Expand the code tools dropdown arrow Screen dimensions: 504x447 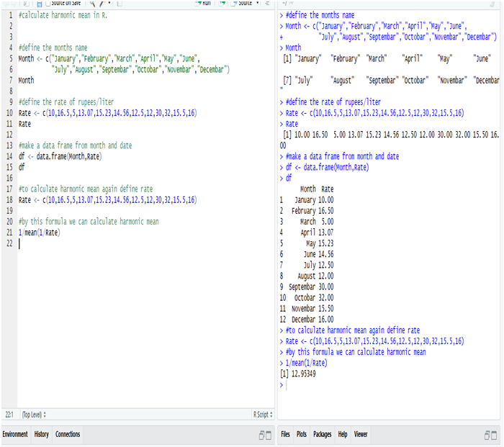109,3
